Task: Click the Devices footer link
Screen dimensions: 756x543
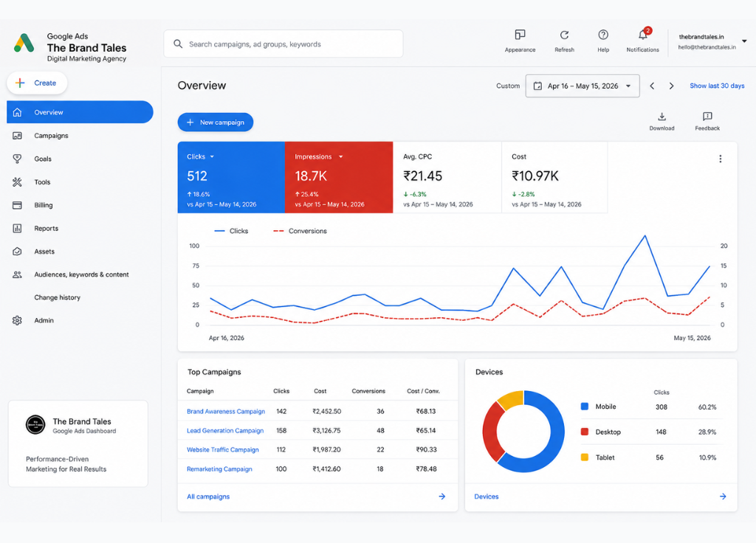Action: (x=486, y=497)
